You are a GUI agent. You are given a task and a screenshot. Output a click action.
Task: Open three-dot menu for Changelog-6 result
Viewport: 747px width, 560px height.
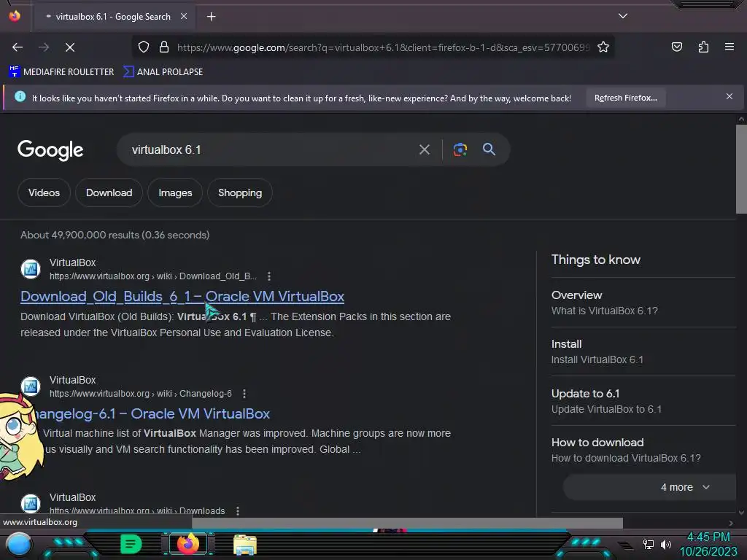tap(244, 394)
